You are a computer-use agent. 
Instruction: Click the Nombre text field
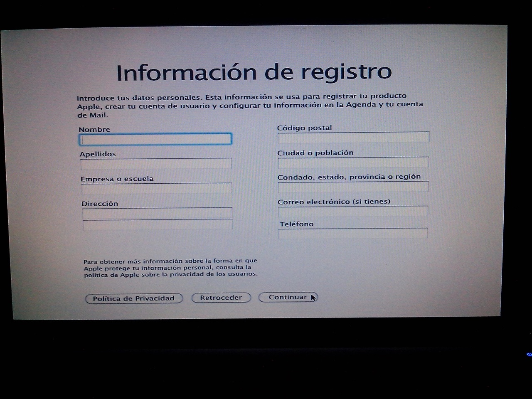click(155, 139)
